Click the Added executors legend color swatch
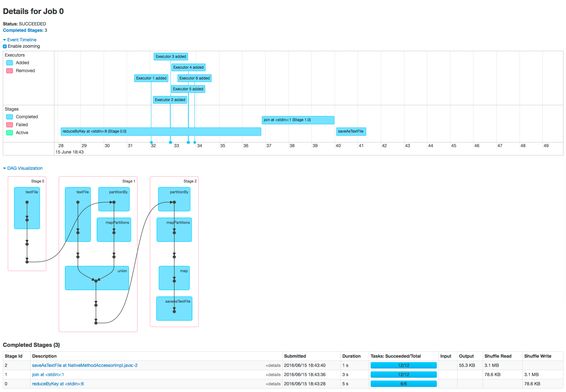The image size is (566, 392). click(x=10, y=63)
